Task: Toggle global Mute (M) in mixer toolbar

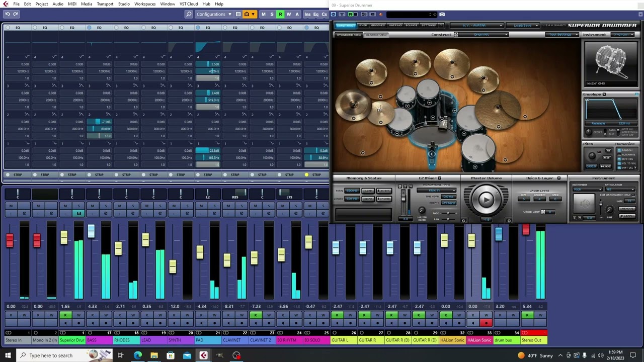Action: tap(263, 14)
